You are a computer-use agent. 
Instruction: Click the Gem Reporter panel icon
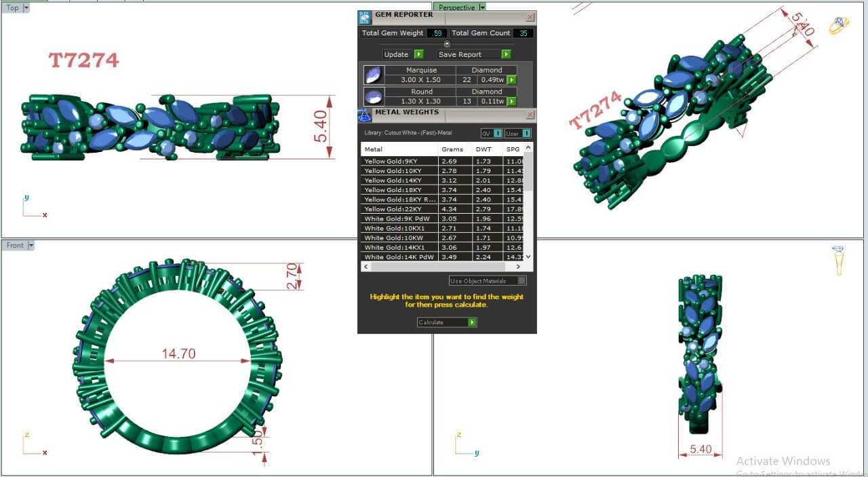(x=364, y=18)
